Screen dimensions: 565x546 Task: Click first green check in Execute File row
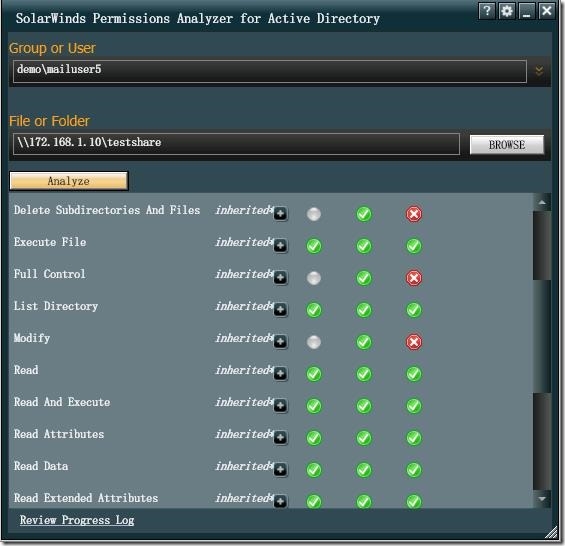pos(313,246)
